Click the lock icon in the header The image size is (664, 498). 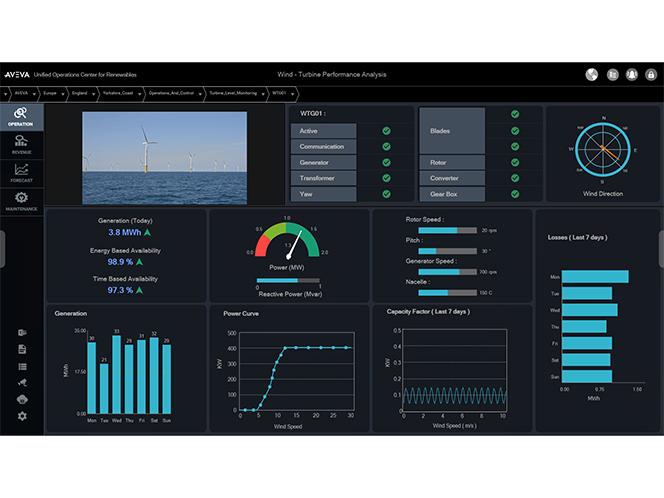[651, 75]
